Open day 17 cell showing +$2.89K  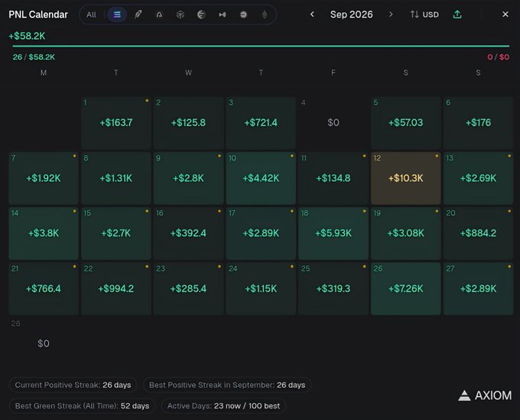pyautogui.click(x=261, y=233)
